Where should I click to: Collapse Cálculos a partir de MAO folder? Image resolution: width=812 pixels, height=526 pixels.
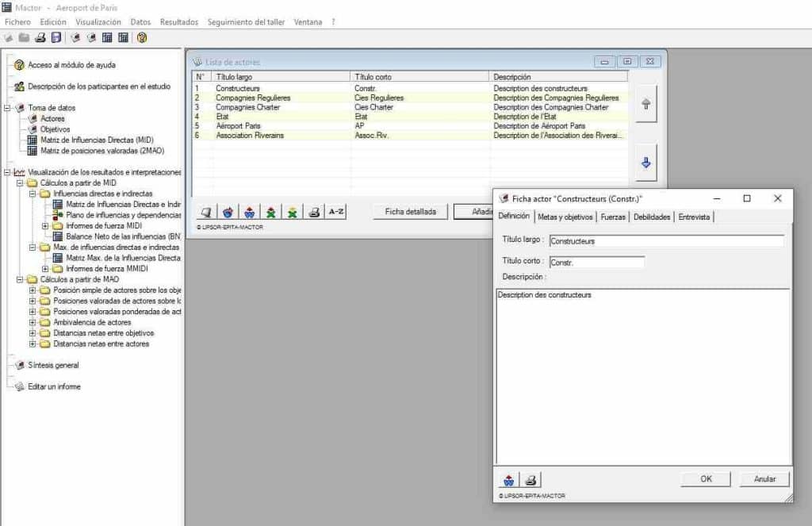pyautogui.click(x=20, y=279)
